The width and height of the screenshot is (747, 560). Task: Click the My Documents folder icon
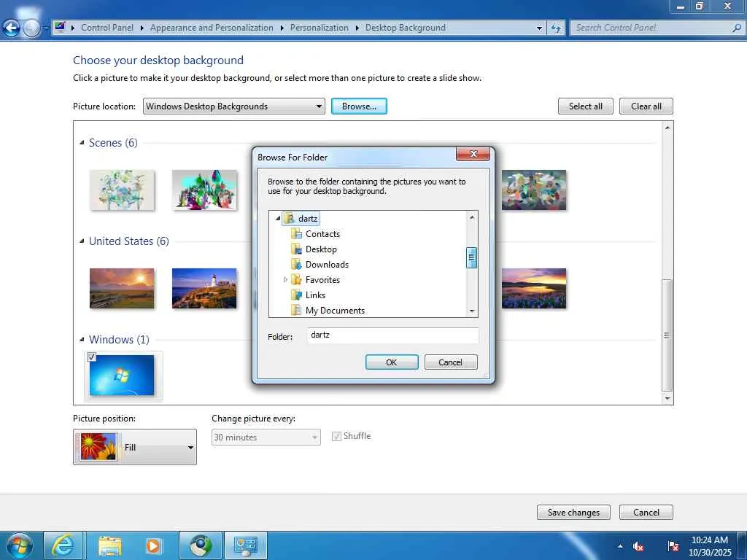pos(296,310)
